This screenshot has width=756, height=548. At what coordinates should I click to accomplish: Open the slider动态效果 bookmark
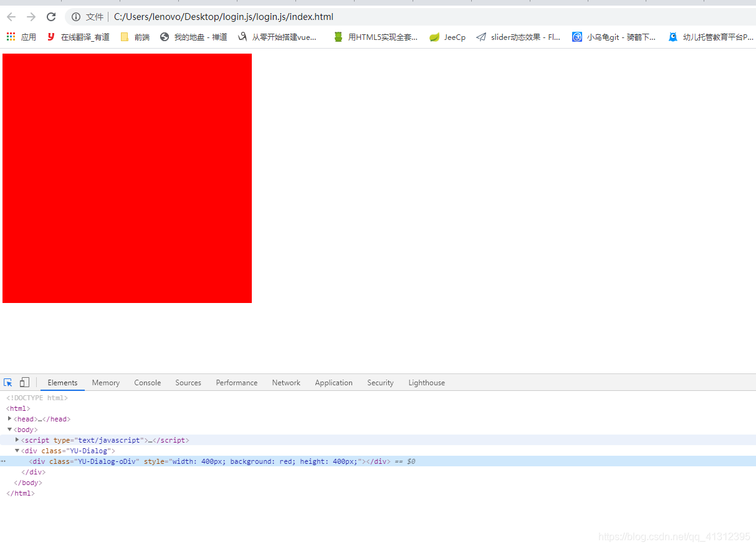pos(519,37)
